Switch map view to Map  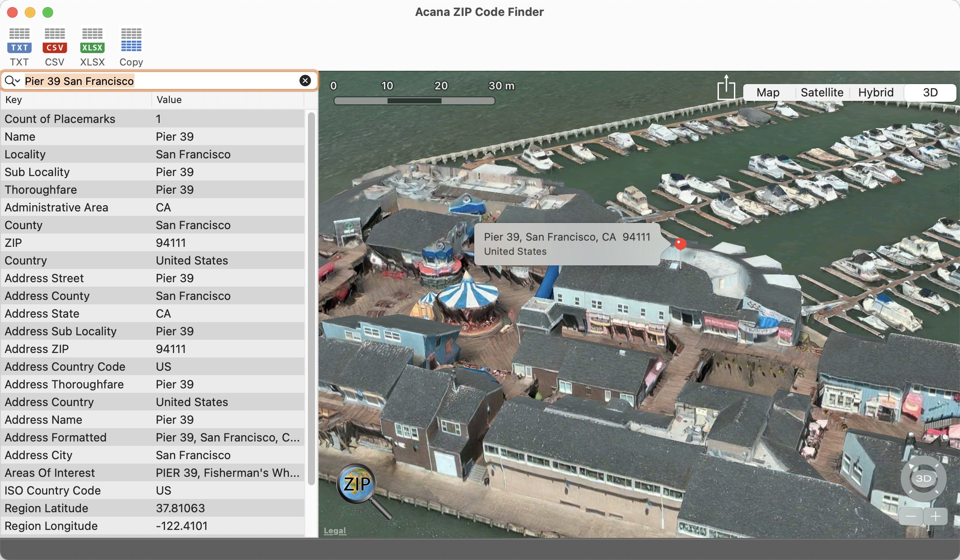click(x=768, y=92)
